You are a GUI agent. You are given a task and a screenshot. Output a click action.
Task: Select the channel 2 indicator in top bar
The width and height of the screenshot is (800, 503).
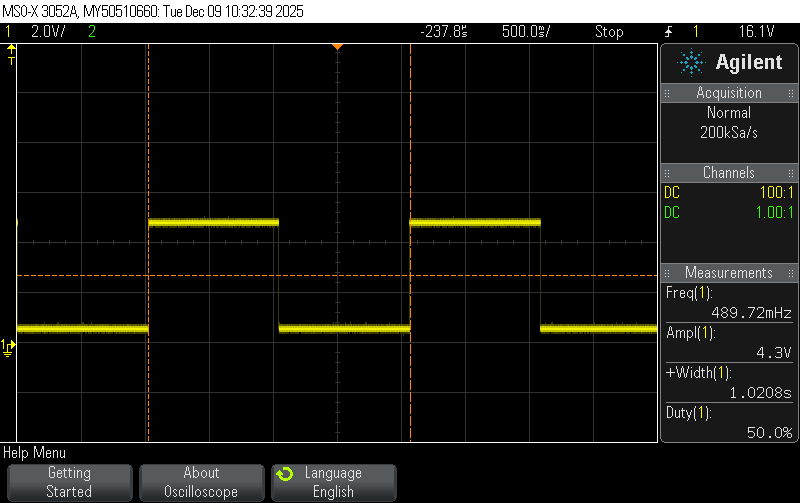click(x=92, y=32)
